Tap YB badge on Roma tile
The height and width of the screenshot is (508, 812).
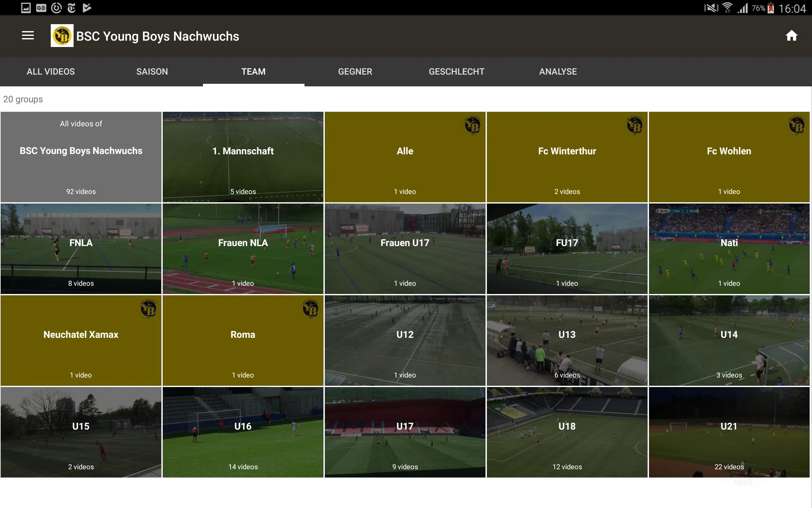pyautogui.click(x=311, y=308)
